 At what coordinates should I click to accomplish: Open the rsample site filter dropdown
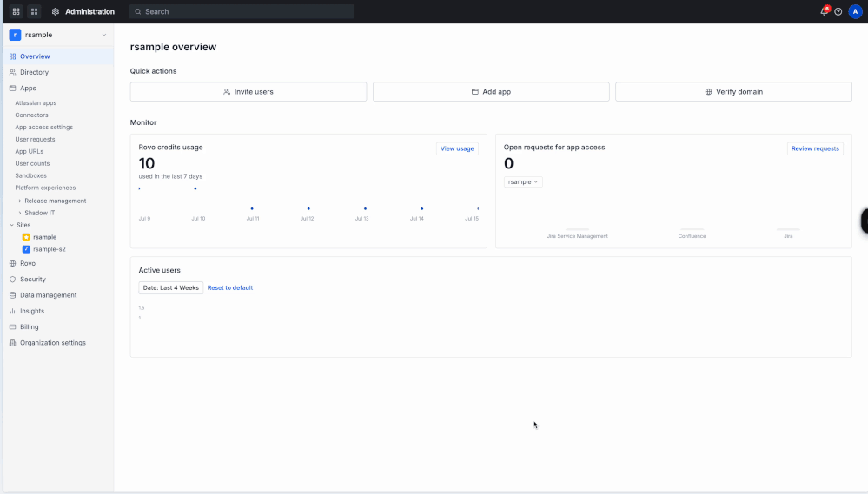point(523,182)
